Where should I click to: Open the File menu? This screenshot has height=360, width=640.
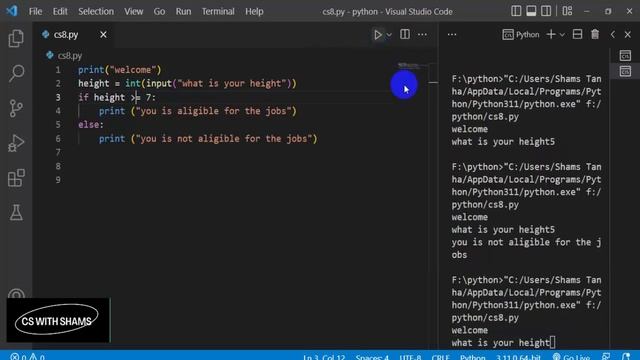(36, 11)
